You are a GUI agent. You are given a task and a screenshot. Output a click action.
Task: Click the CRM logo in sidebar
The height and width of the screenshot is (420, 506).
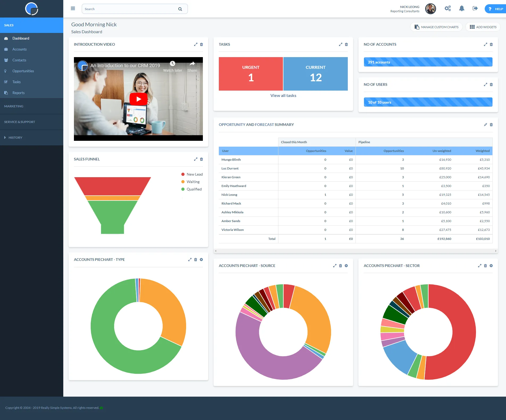click(32, 9)
